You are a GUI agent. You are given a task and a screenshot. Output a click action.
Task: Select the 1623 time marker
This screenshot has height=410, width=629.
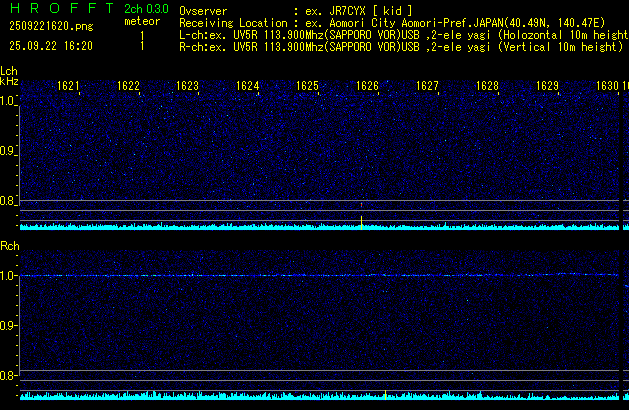[188, 86]
